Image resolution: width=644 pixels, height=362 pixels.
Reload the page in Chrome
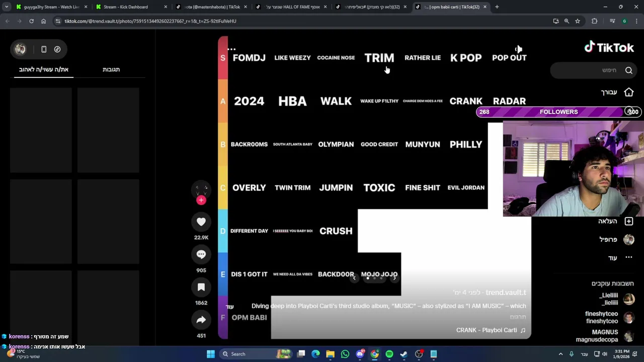click(x=31, y=21)
